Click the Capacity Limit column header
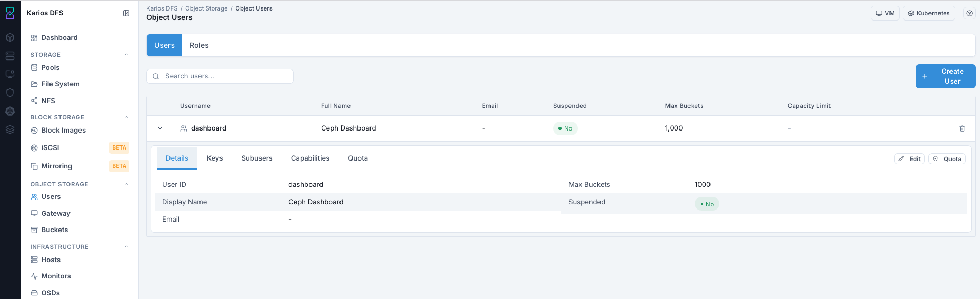 (x=809, y=106)
